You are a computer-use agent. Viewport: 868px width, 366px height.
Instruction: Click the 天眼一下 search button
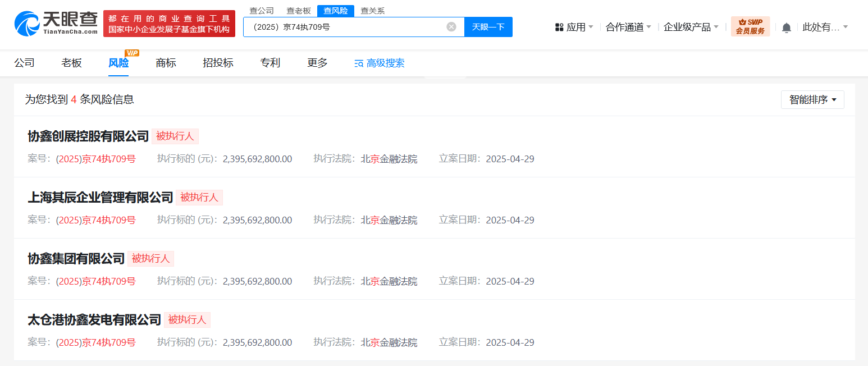coord(488,27)
